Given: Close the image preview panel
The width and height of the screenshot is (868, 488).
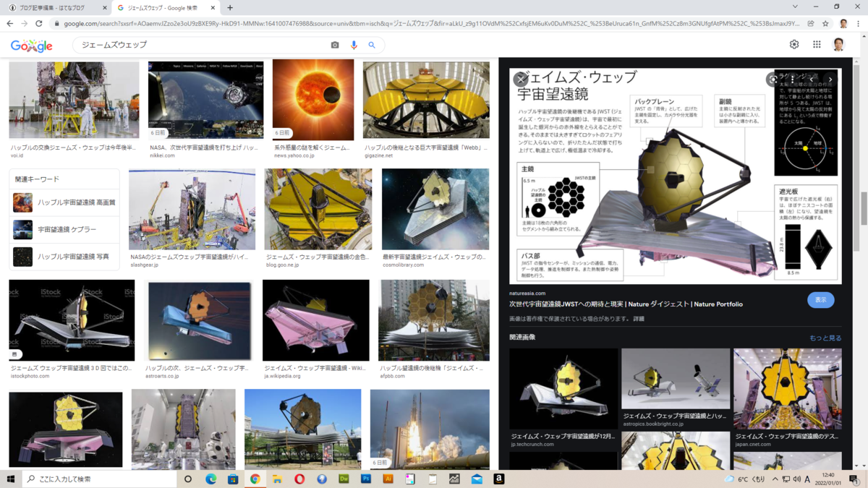Looking at the screenshot, I should click(520, 80).
